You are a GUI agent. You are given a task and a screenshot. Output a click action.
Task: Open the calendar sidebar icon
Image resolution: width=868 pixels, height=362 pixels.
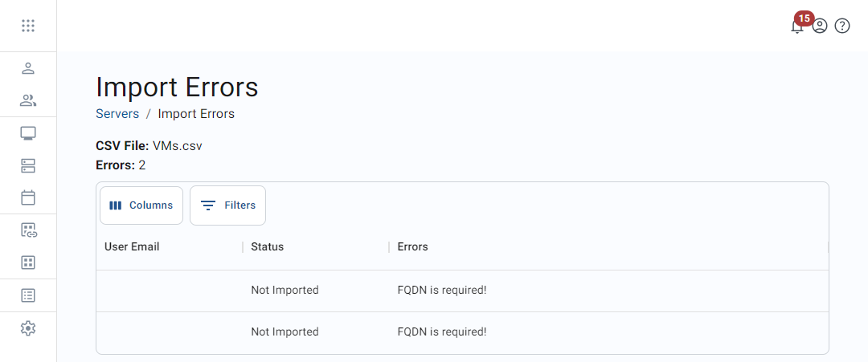[x=28, y=197]
